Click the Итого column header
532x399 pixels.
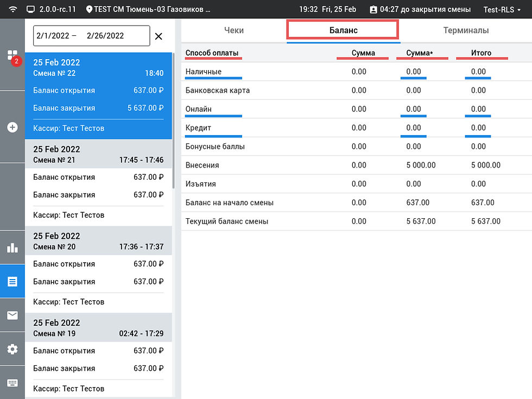[481, 53]
